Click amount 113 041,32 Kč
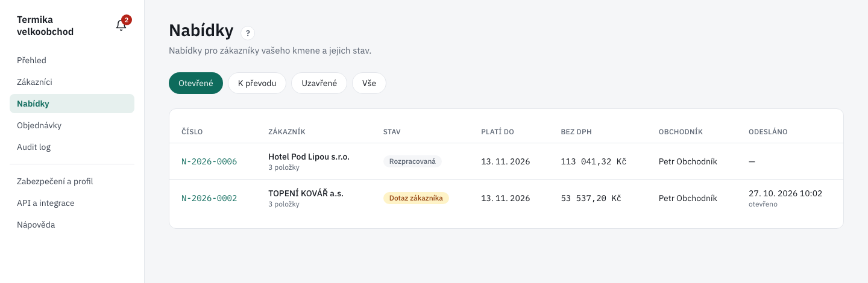 point(594,161)
